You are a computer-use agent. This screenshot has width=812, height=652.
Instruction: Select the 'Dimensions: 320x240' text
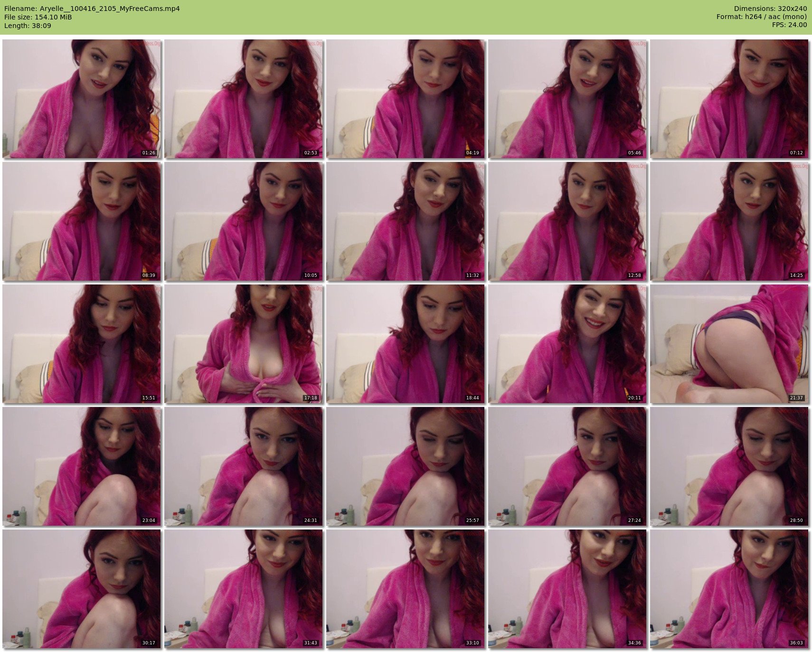(x=770, y=9)
